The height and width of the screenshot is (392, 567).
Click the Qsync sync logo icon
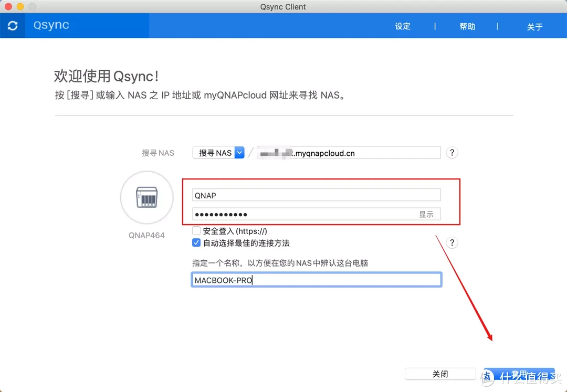pos(12,26)
